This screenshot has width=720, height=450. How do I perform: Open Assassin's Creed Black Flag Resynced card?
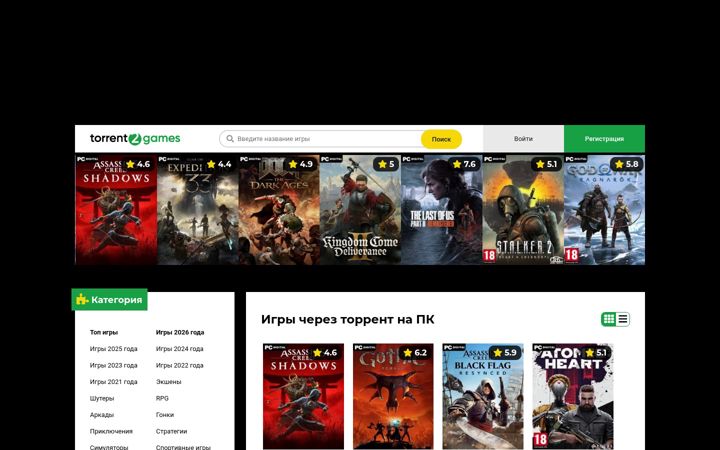tap(483, 396)
